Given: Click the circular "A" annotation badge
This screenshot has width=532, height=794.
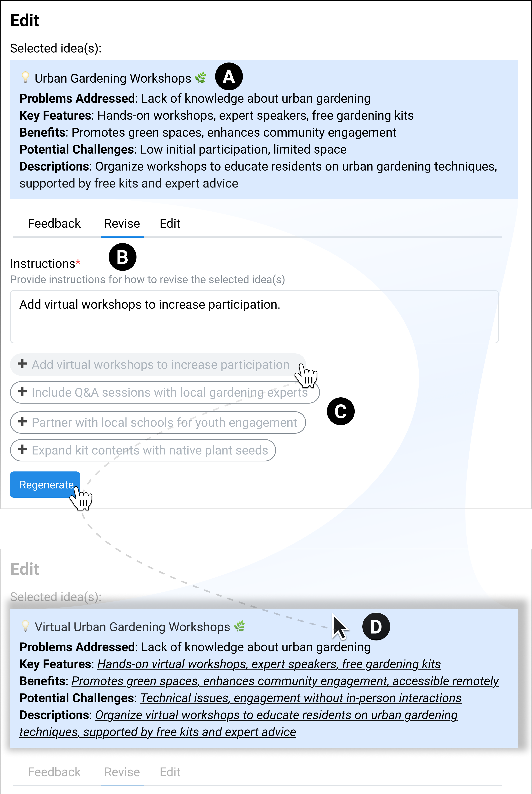Looking at the screenshot, I should (x=229, y=77).
